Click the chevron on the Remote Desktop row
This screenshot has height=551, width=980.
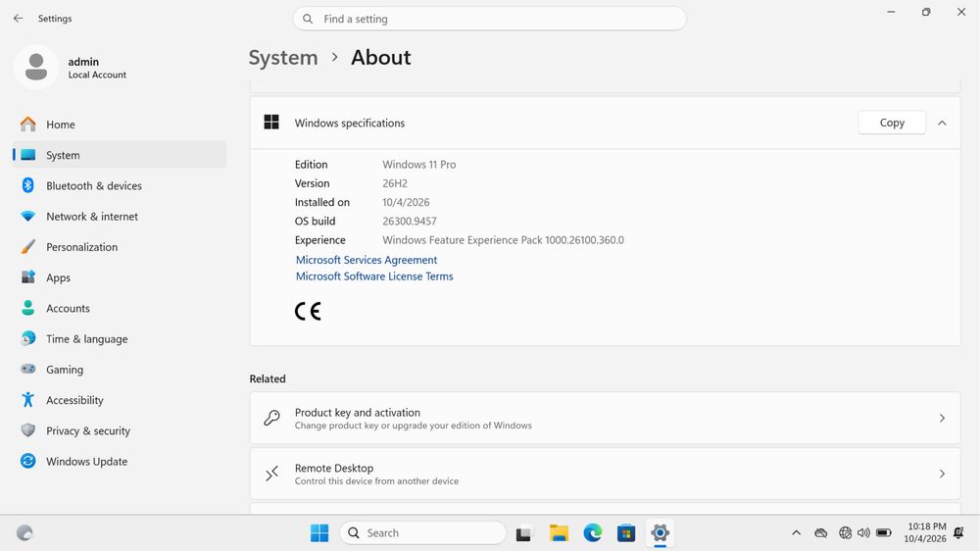[x=942, y=474]
